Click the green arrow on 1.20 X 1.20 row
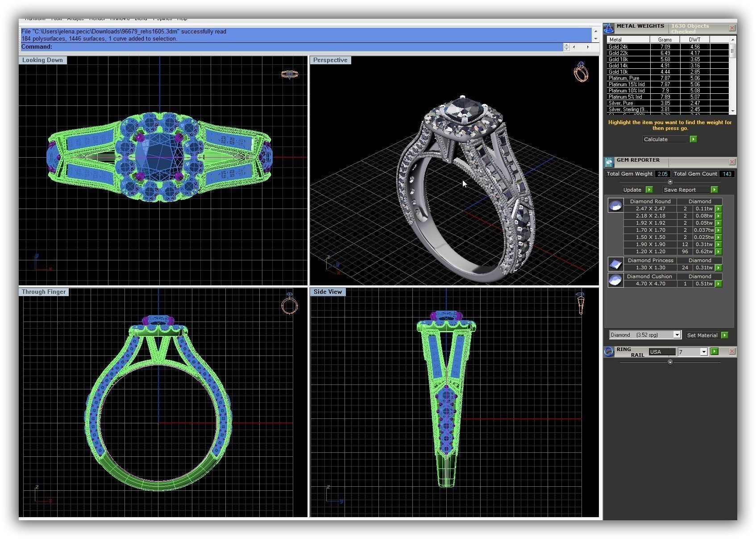Viewport: 756px width, 539px height. [x=719, y=251]
